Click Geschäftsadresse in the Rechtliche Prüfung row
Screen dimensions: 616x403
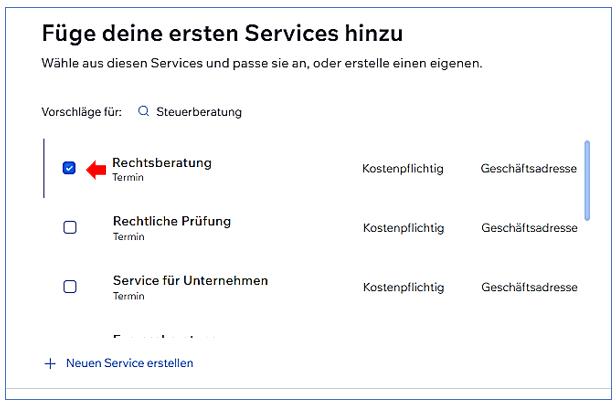pos(528,228)
